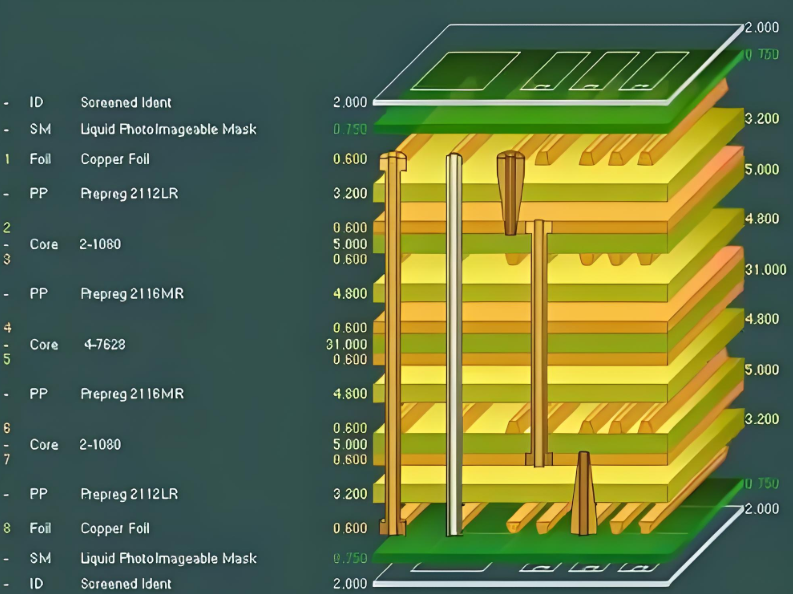Select 'Copper Foil' description in layer 8 row
The width and height of the screenshot is (793, 594).
115,528
